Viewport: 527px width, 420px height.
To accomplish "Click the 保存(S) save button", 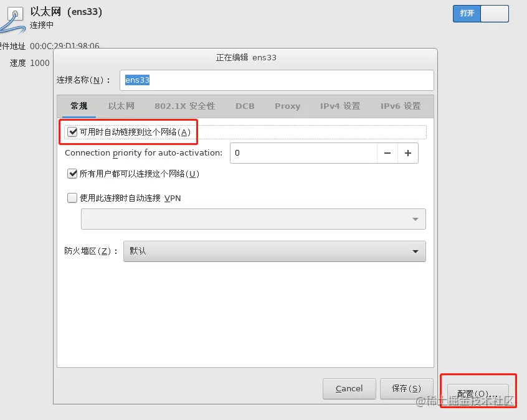I will coord(406,389).
